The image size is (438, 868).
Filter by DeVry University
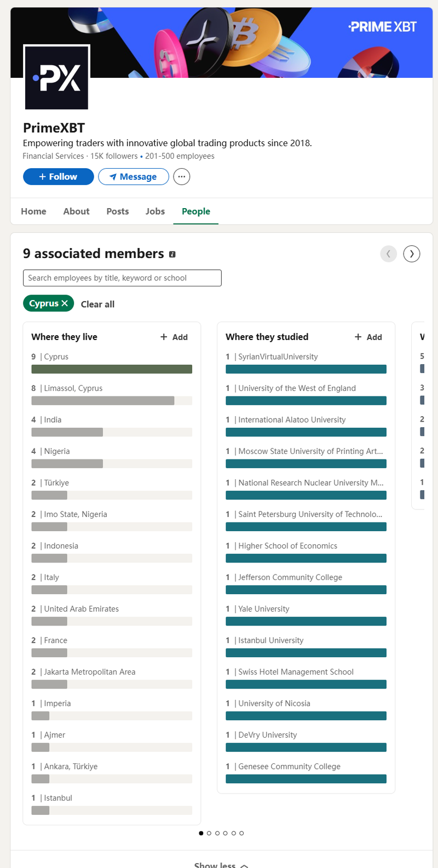pyautogui.click(x=306, y=741)
